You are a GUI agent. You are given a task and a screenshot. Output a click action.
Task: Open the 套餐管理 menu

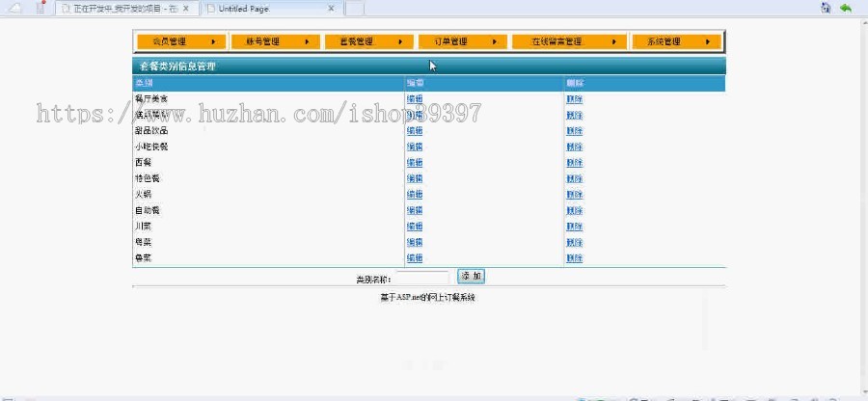coord(368,41)
